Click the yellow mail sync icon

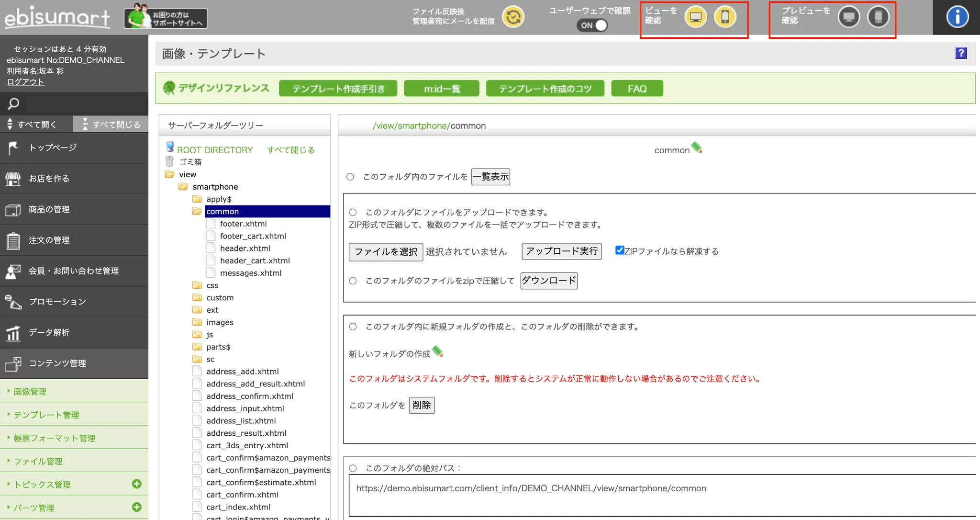[x=513, y=17]
